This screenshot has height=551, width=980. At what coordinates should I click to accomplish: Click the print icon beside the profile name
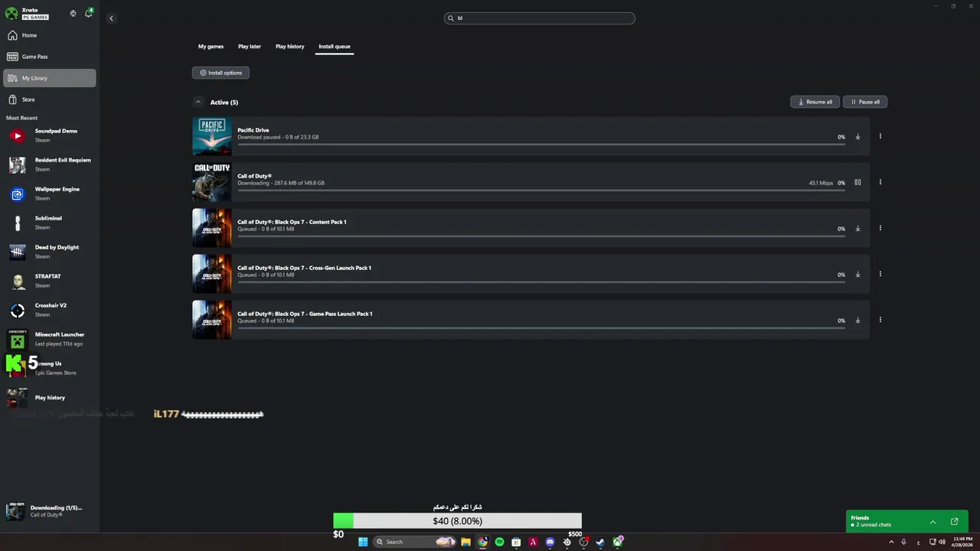click(x=73, y=13)
